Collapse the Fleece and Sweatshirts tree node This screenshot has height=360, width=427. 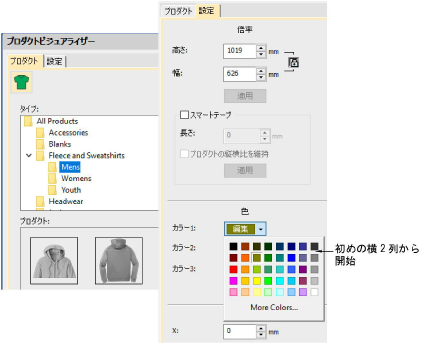click(x=29, y=155)
